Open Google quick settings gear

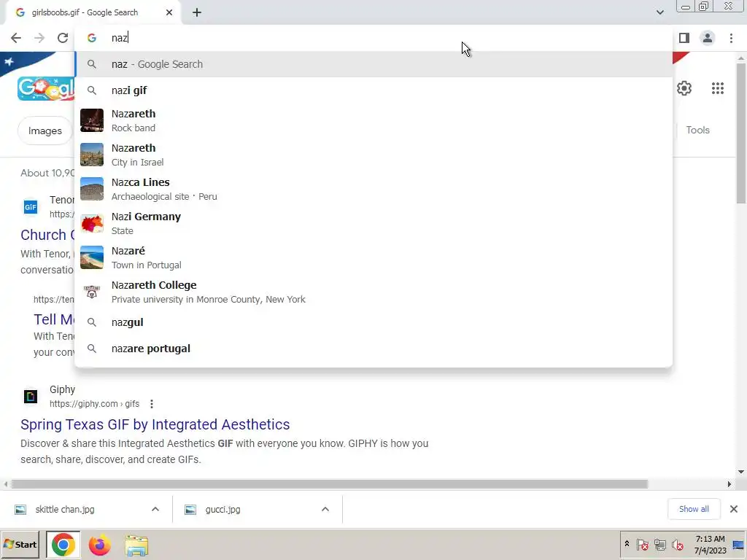(684, 88)
